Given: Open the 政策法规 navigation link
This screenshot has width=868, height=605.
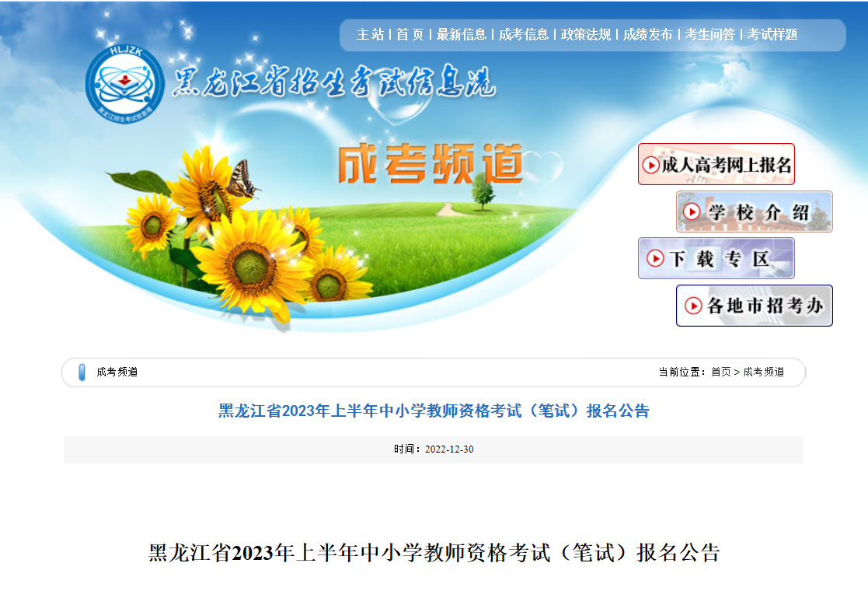Looking at the screenshot, I should [586, 34].
